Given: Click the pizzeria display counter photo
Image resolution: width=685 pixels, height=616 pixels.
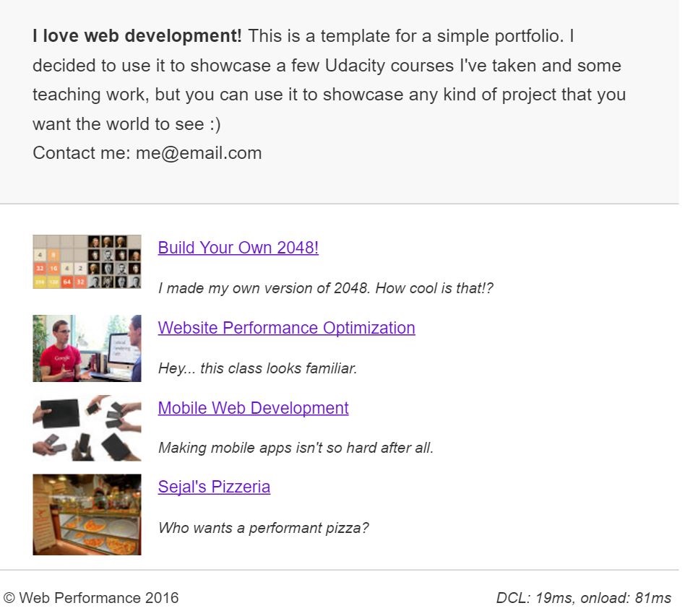Looking at the screenshot, I should coord(87,514).
